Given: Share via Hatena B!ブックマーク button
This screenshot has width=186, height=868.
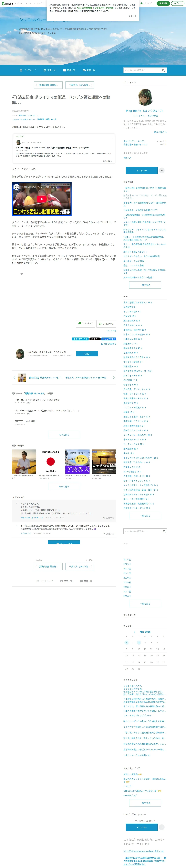Looking at the screenshot, I should coord(80,339).
